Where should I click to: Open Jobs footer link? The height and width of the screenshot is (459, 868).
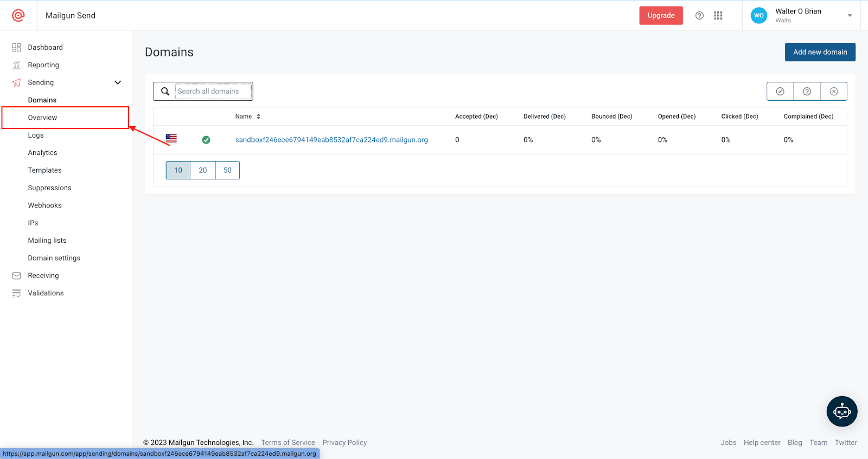pos(729,443)
